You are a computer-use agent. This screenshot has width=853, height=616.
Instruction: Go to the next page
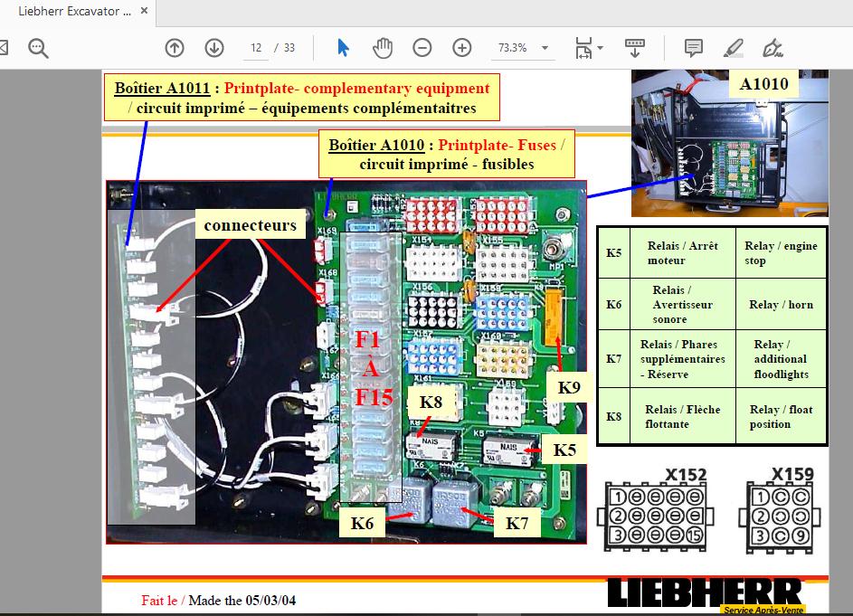tap(214, 47)
